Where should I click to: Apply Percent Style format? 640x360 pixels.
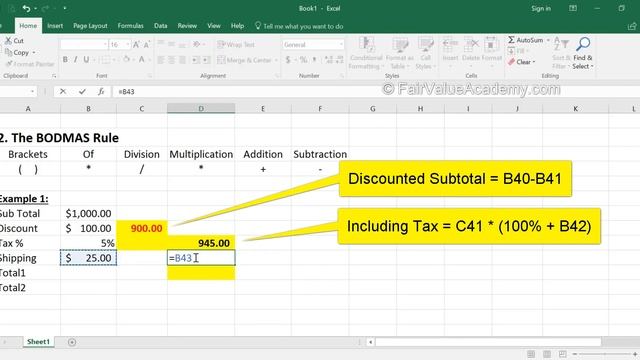click(303, 60)
